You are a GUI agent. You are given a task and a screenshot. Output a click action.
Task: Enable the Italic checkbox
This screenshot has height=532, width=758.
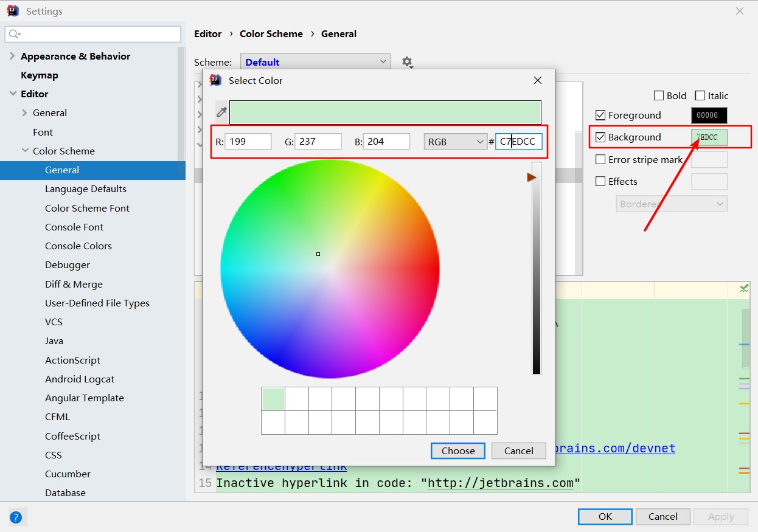click(x=700, y=95)
